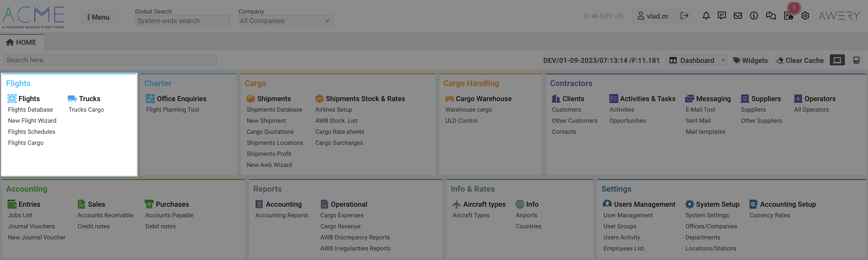Open the settings gear icon in header

805,16
